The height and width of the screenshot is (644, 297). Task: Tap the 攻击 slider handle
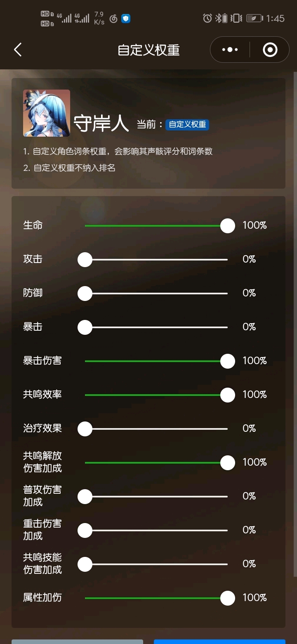(x=85, y=260)
